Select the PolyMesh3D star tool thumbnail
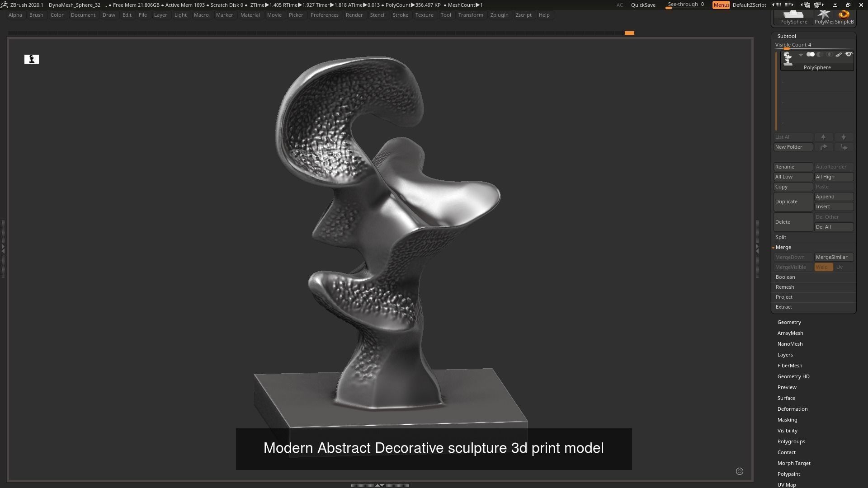The width and height of the screenshot is (868, 488). coord(824,17)
